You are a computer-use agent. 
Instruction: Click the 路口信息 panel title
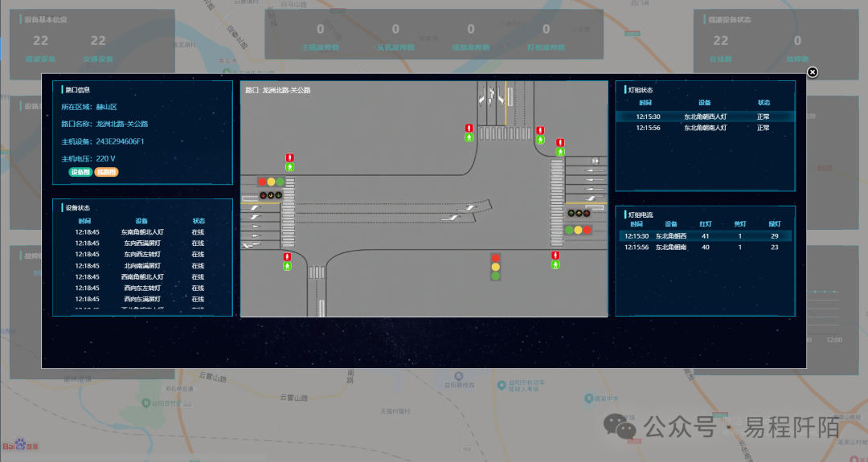coord(77,90)
